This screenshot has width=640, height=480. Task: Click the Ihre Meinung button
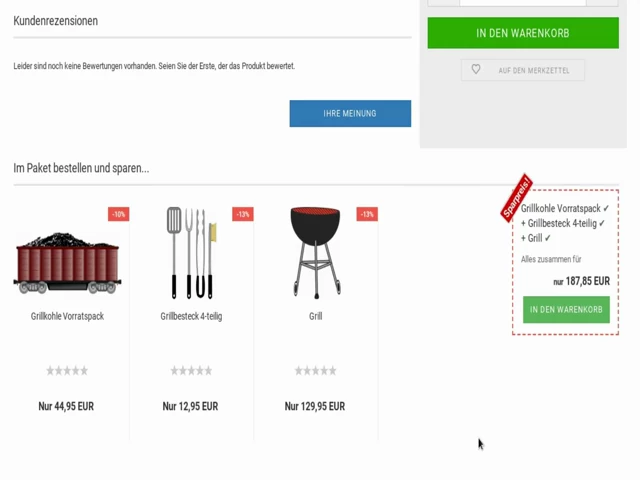(350, 113)
